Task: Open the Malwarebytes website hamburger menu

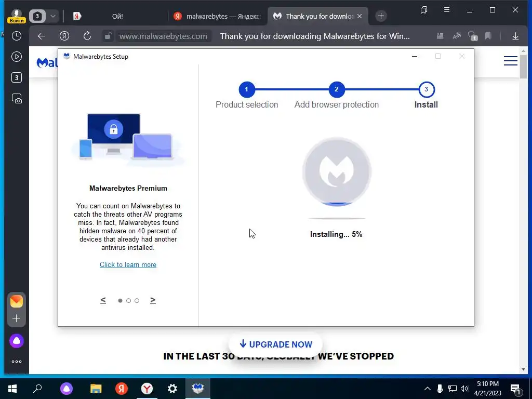Action: pyautogui.click(x=510, y=61)
